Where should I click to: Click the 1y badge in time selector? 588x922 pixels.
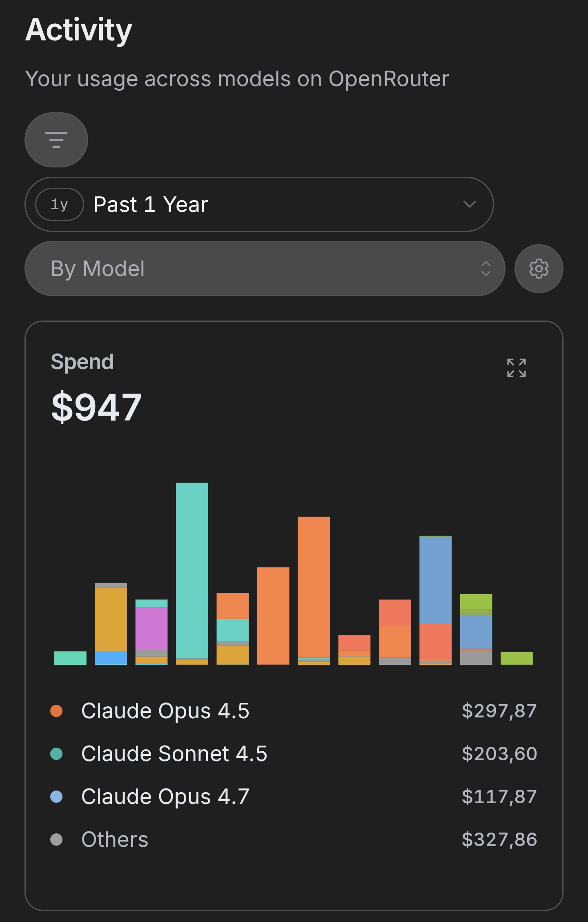(60, 204)
